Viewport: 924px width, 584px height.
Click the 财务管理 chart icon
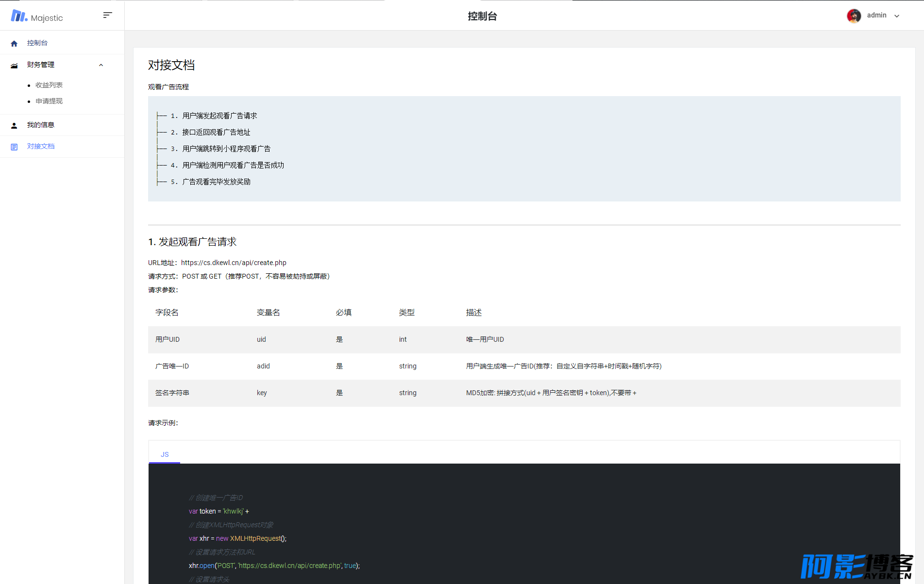(x=14, y=66)
